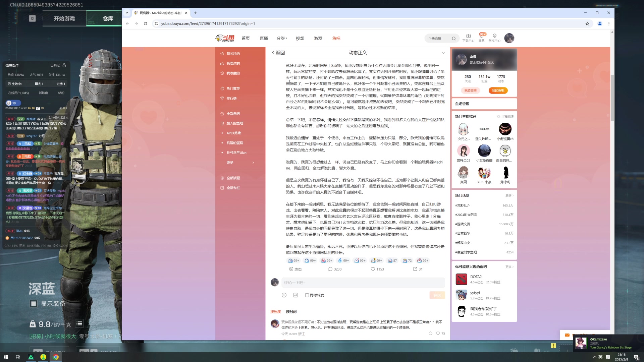Viewport: 644px width, 362px height.
Task: Expand 更多 in the left fish-bar sidebar
Action: (229, 162)
